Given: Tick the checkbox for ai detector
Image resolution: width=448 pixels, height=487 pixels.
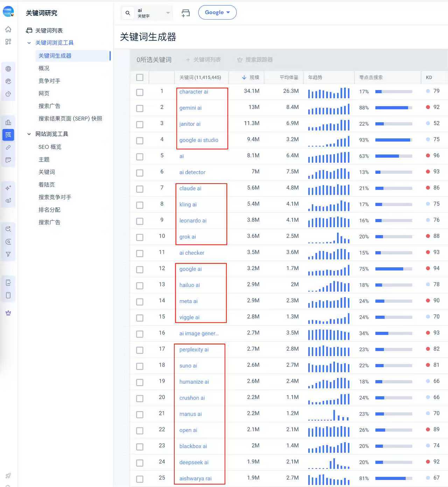Looking at the screenshot, I should click(140, 173).
